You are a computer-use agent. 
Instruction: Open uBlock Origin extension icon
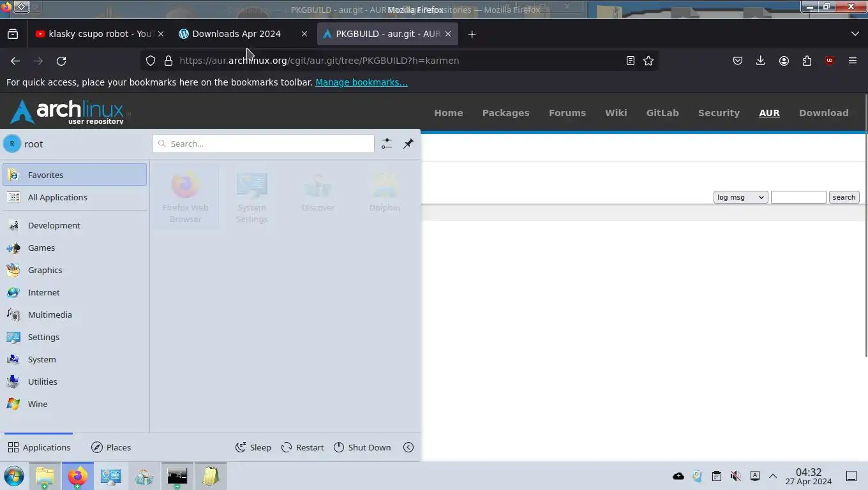pyautogui.click(x=830, y=61)
